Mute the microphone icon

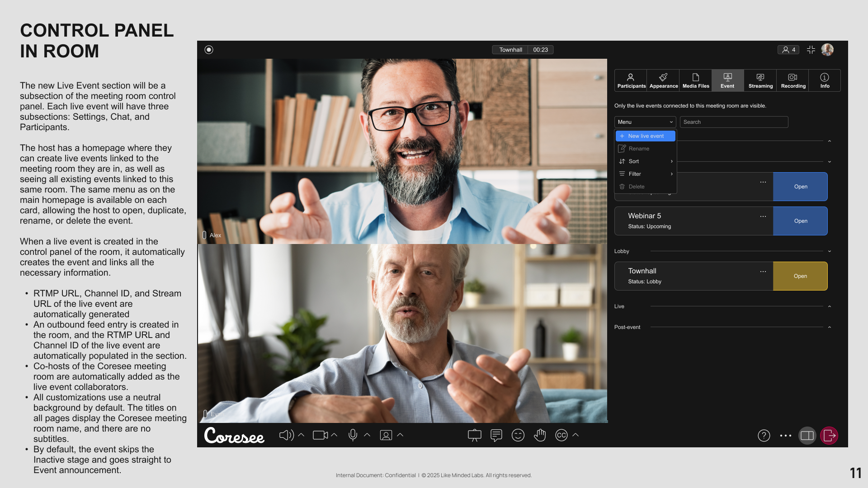[x=353, y=435]
